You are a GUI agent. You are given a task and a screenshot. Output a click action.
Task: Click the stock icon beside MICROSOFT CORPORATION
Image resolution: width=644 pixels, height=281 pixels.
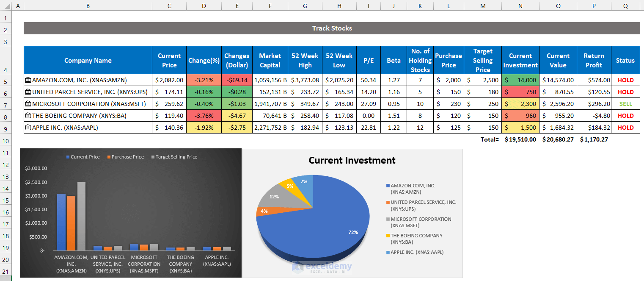pyautogui.click(x=28, y=104)
